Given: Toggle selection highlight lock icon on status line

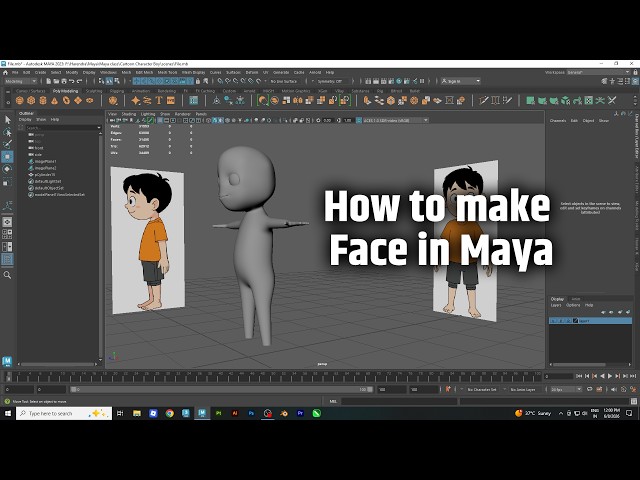Looking at the screenshot, I should 198,81.
